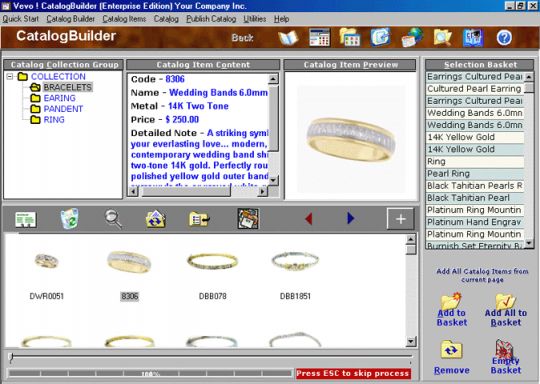Select basket item Cultured Pearl Earring
This screenshot has height=384, width=540.
click(475, 89)
